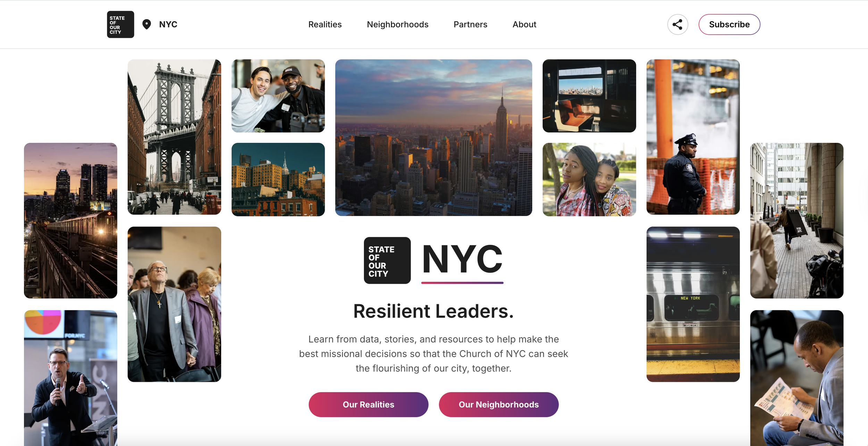Open the Manhattan Bridge street photo
The width and height of the screenshot is (868, 446).
tap(174, 137)
